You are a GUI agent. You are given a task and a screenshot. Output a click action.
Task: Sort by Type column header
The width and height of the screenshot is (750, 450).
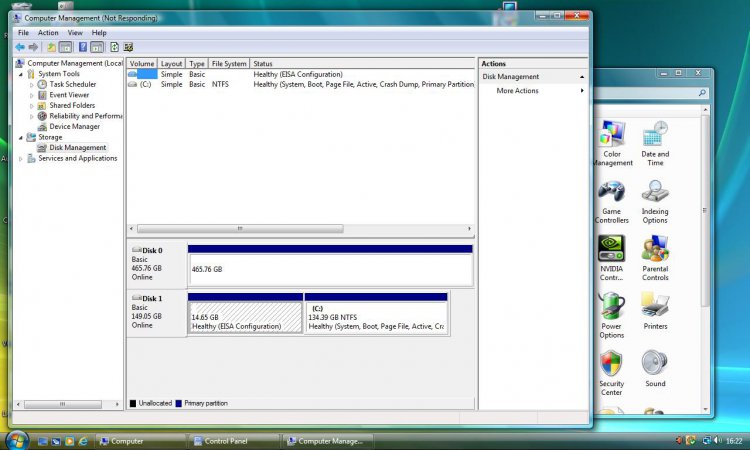pos(197,64)
